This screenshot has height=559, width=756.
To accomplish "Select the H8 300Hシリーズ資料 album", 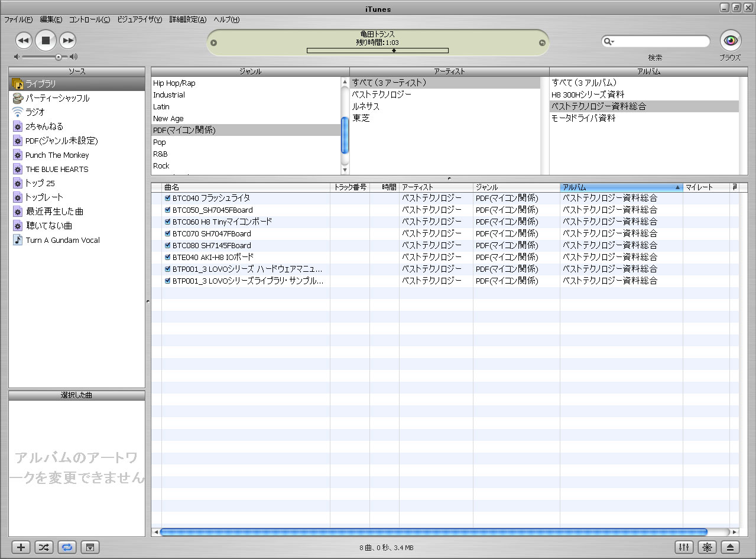I will 644,95.
